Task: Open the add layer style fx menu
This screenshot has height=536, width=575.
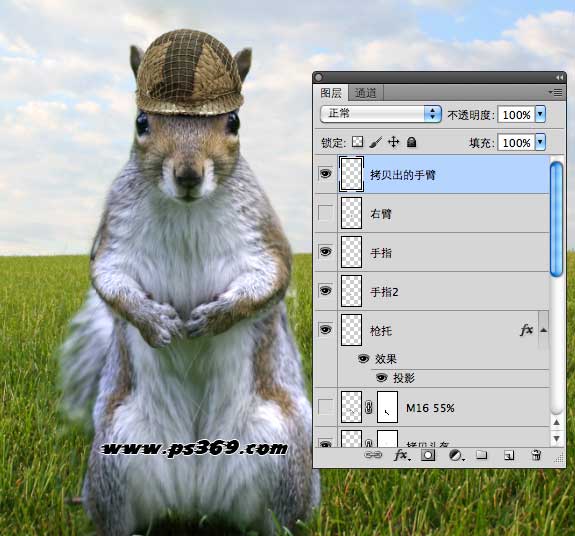Action: (402, 455)
